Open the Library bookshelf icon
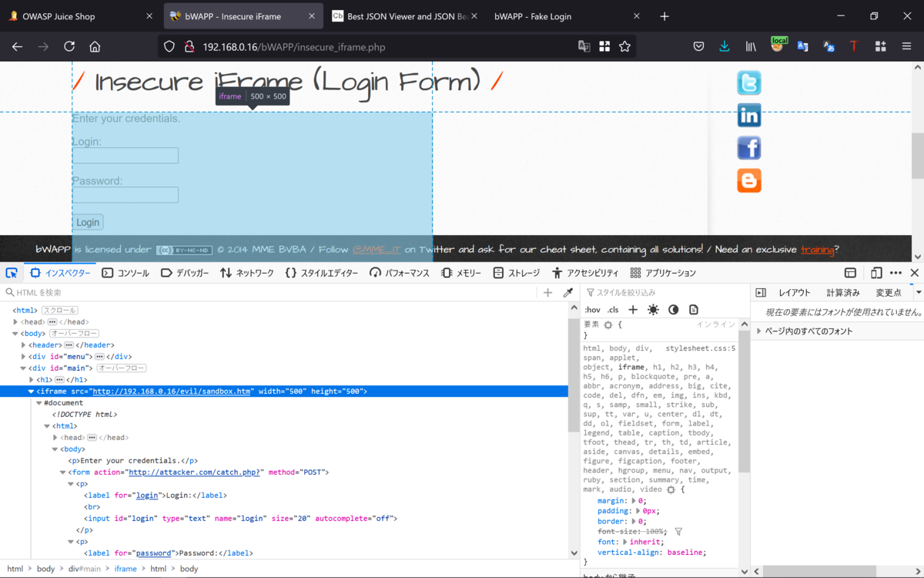924x578 pixels. [x=751, y=46]
